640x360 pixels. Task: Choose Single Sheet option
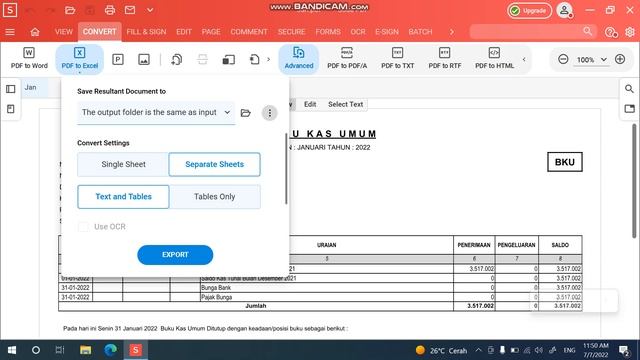(123, 164)
